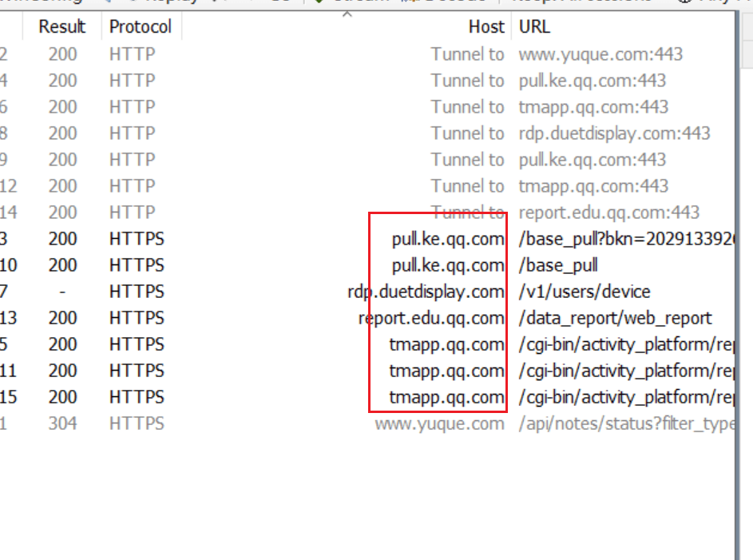The height and width of the screenshot is (560, 753).
Task: Select the HTTPS protocol cell in the 304 row
Action: (137, 424)
